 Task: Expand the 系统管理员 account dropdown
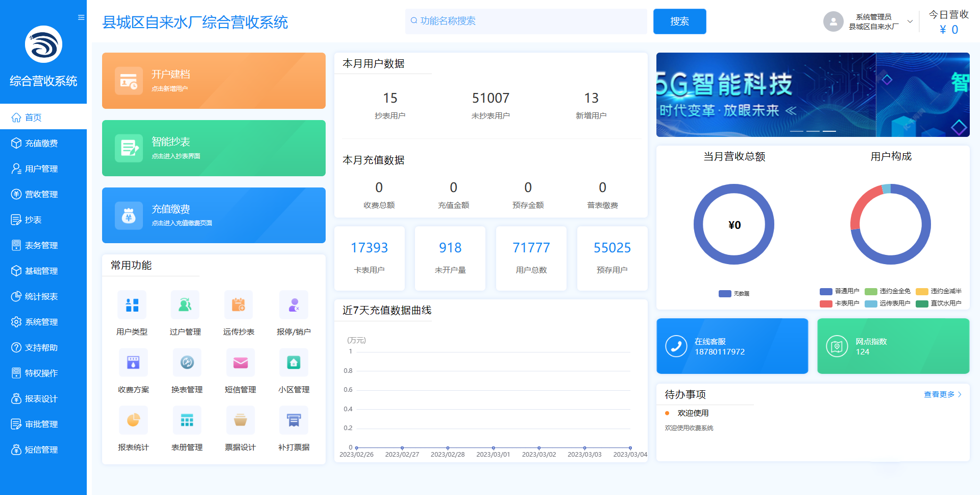(910, 21)
